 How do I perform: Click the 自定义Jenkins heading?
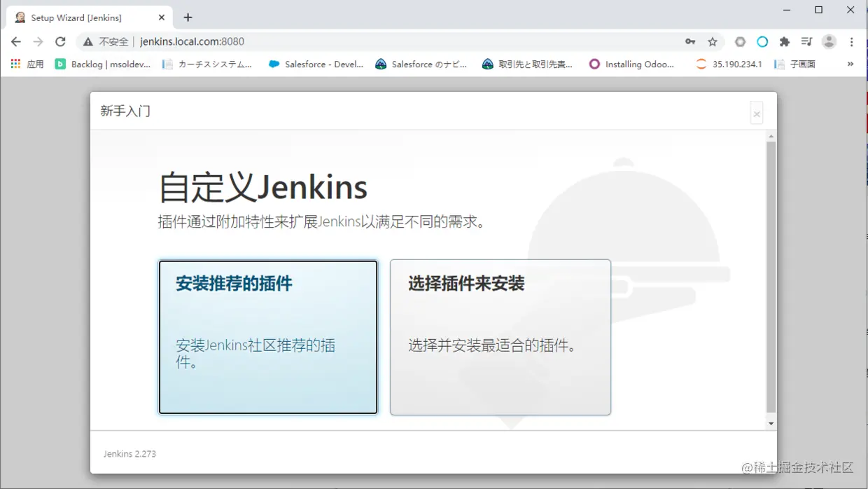262,188
